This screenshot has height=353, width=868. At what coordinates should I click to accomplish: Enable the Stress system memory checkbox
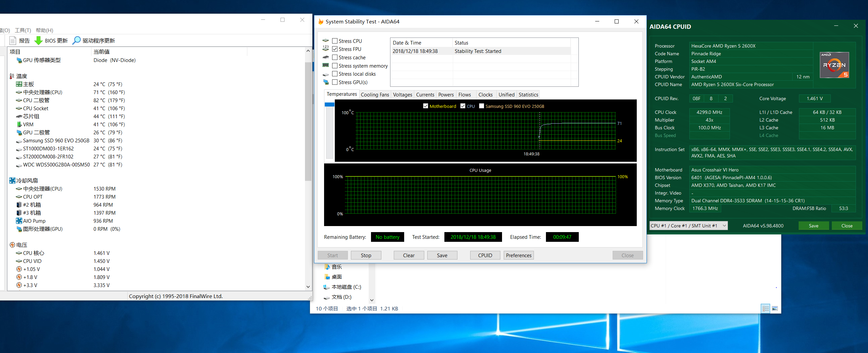(334, 66)
